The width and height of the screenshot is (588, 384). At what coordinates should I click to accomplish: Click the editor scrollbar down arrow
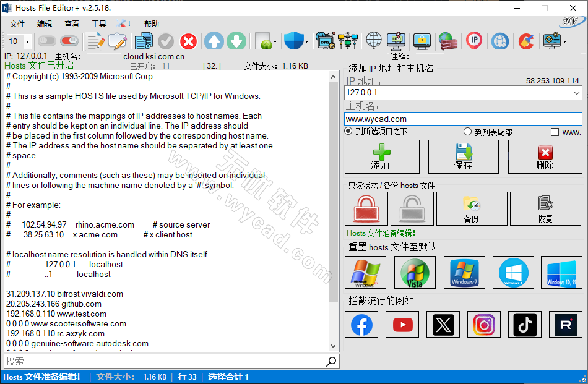pyautogui.click(x=334, y=346)
